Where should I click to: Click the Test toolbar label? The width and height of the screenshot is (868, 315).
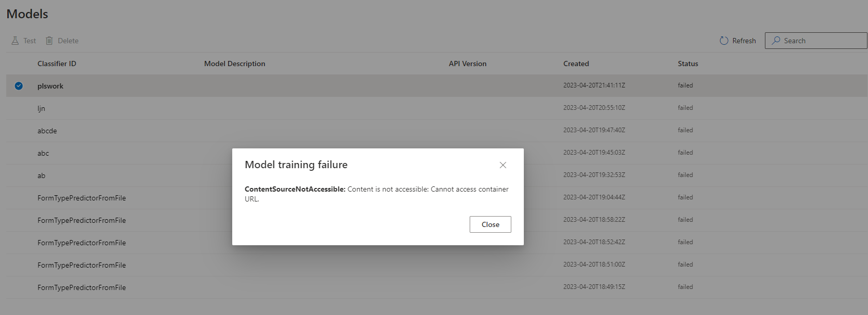pos(30,40)
